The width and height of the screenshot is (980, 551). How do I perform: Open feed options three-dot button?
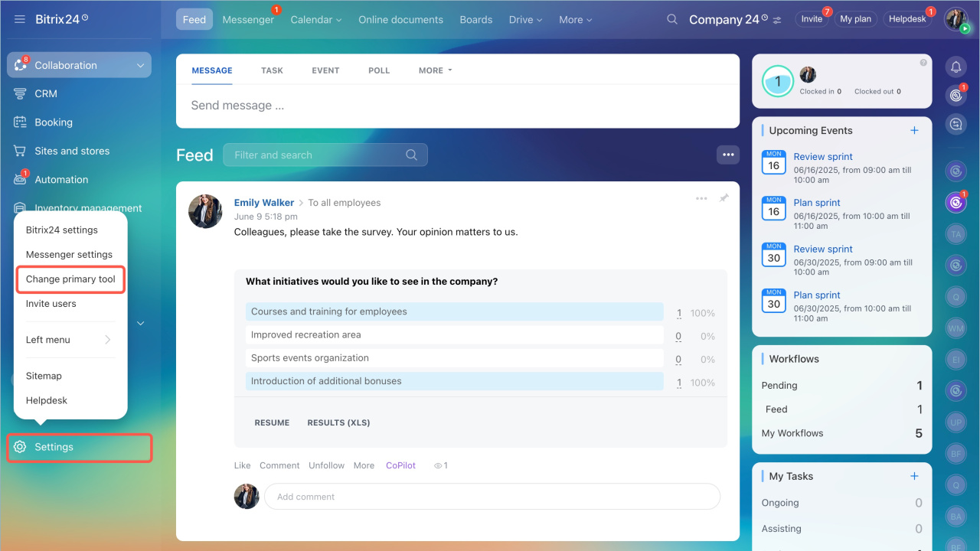click(728, 155)
